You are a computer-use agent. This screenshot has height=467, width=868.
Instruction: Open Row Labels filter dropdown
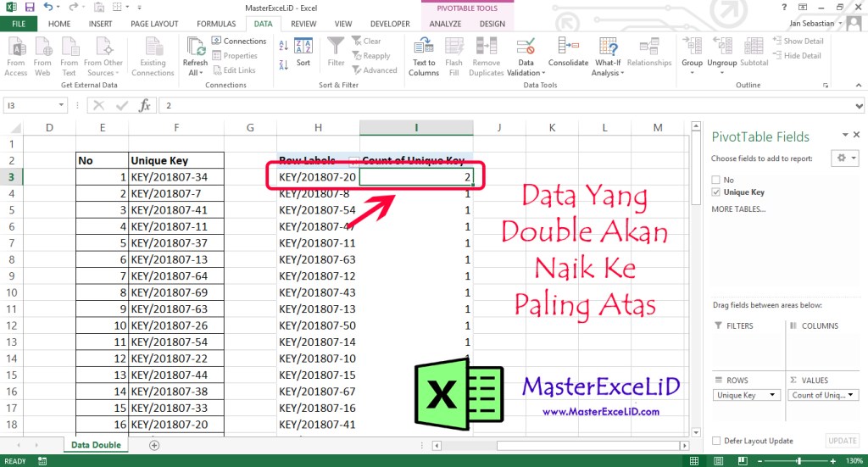(353, 161)
